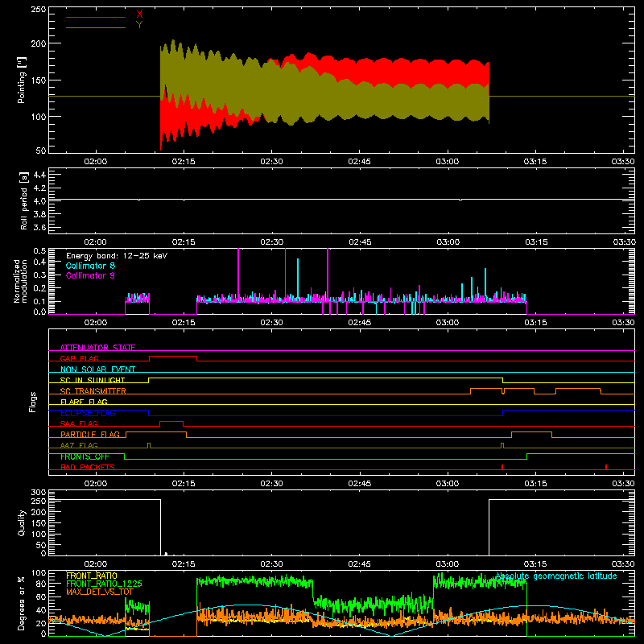644x644 pixels.
Task: Select the red X legend label
Action: [x=139, y=14]
